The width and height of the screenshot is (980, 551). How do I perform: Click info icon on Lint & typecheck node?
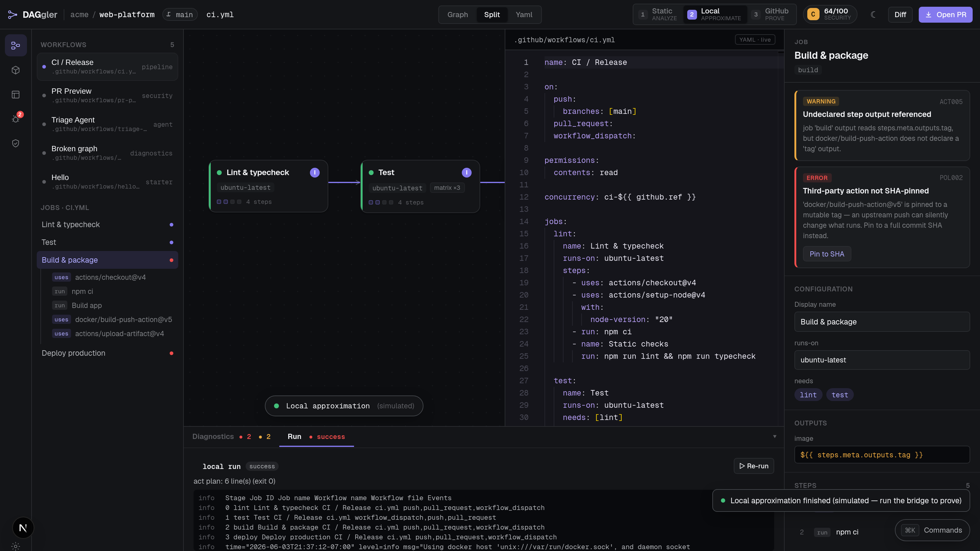click(x=315, y=173)
